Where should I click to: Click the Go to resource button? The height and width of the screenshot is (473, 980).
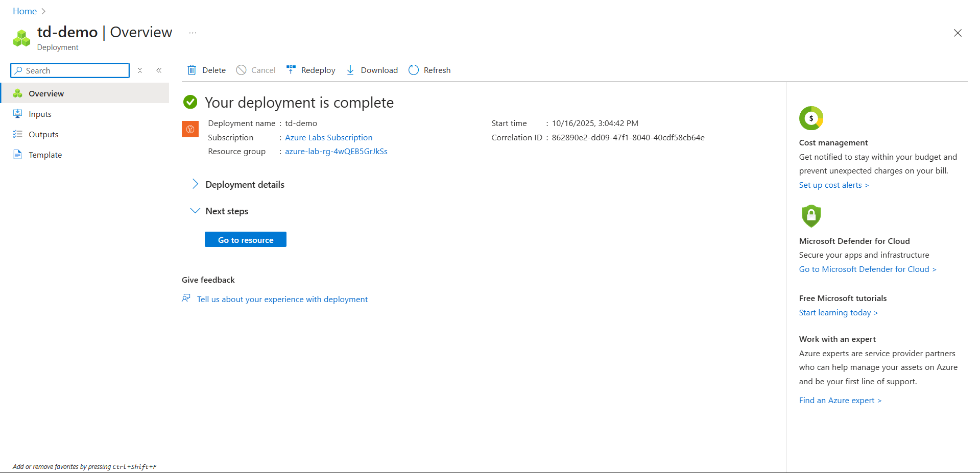(245, 239)
